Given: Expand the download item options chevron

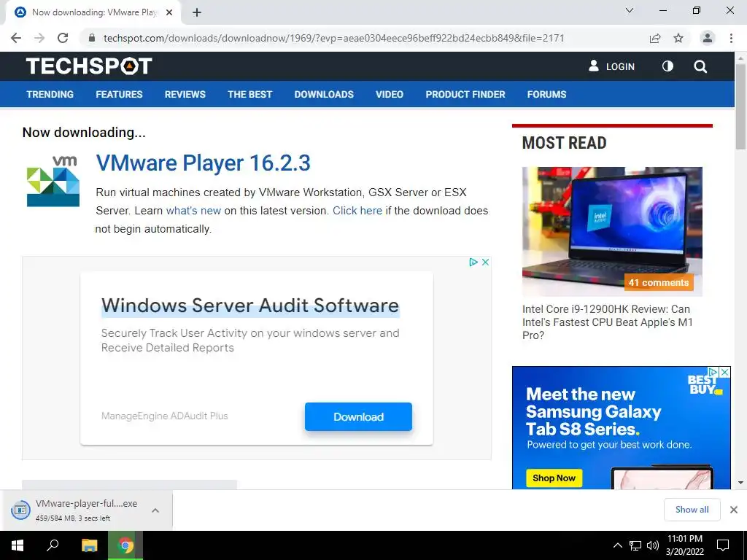Looking at the screenshot, I should pyautogui.click(x=155, y=510).
